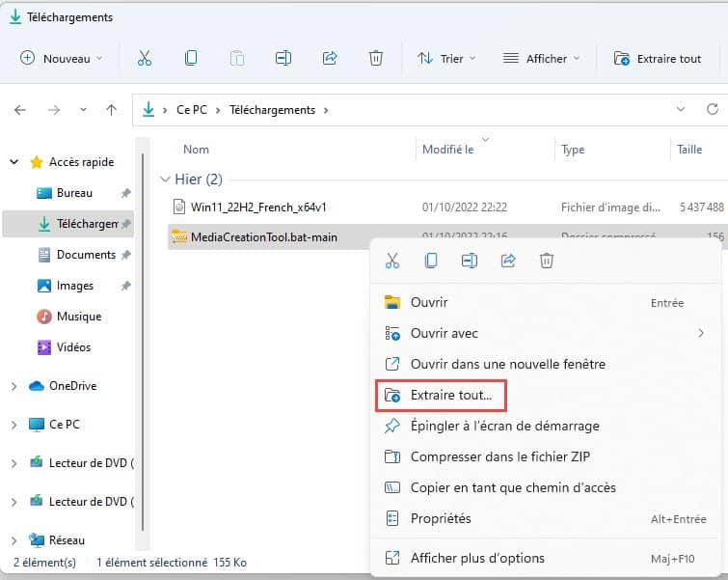Expand the OneDrive tree node
Image resolution: width=728 pixels, height=580 pixels.
point(13,386)
